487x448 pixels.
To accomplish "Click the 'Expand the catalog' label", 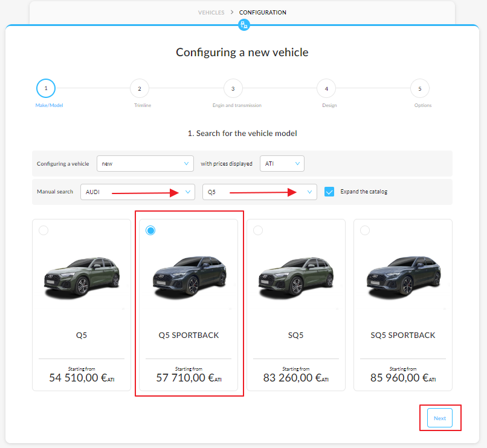I will click(x=364, y=192).
